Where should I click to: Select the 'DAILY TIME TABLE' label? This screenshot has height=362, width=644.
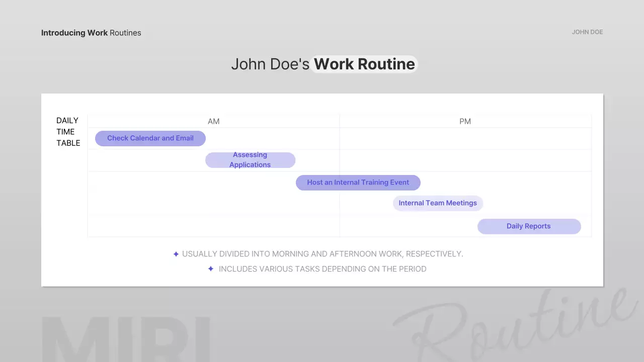[x=68, y=132]
